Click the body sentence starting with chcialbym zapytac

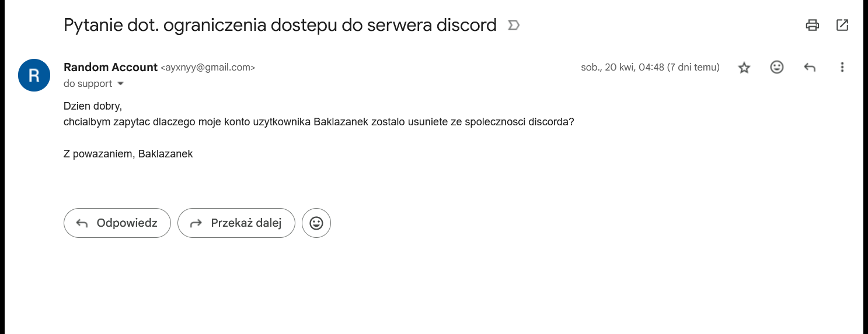pos(318,122)
